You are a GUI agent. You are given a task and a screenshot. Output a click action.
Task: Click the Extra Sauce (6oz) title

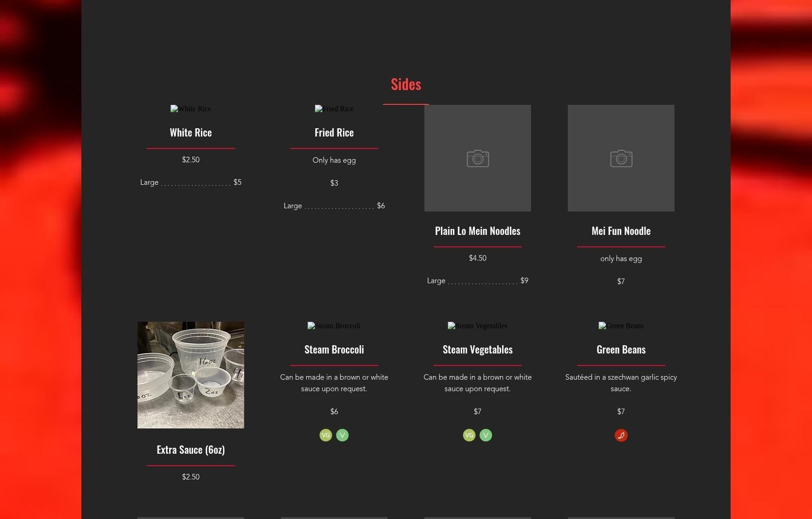point(190,450)
